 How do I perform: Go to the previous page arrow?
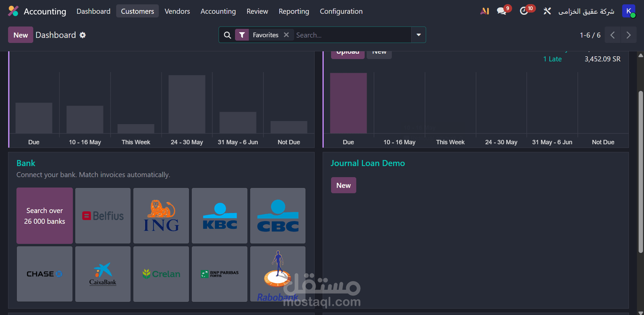click(x=612, y=35)
